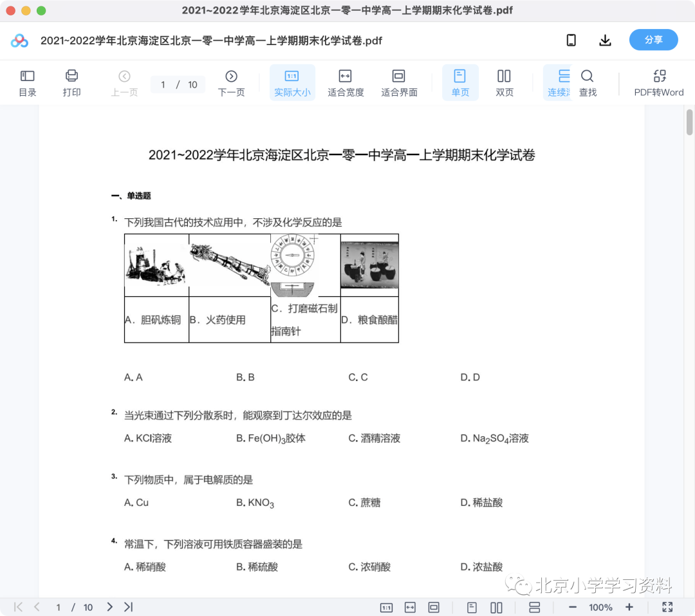Click the file name in header bar

[x=212, y=41]
